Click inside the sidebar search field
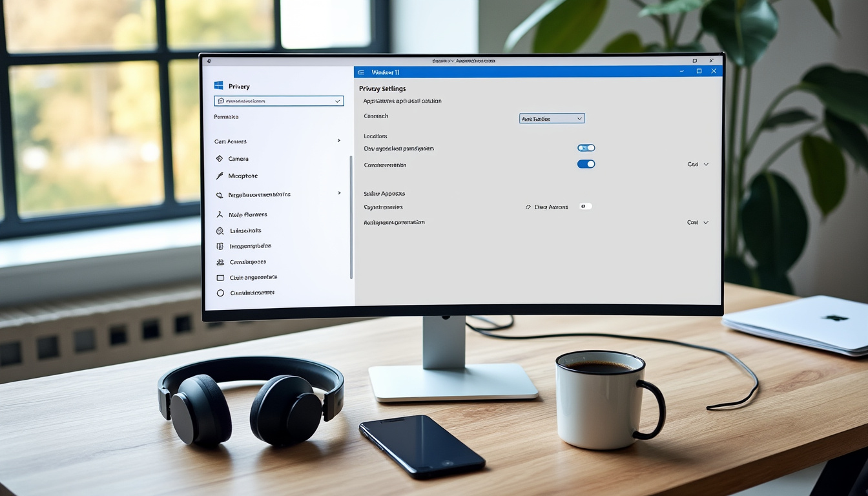The image size is (868, 496). click(278, 101)
